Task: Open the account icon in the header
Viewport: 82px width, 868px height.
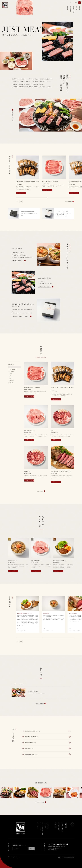Action: 71,3
